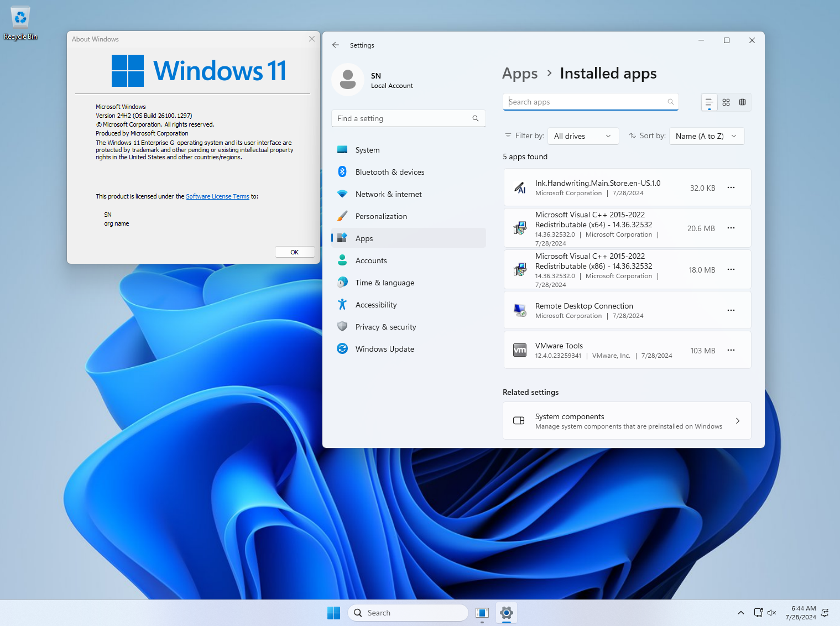Open the clock showing 6:44 AM
840x626 pixels.
click(x=801, y=613)
